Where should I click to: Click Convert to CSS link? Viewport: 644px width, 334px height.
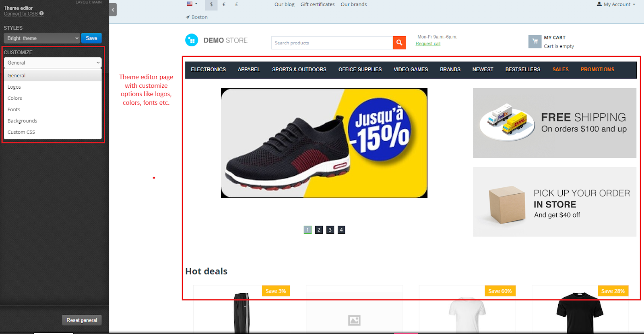[x=21, y=14]
